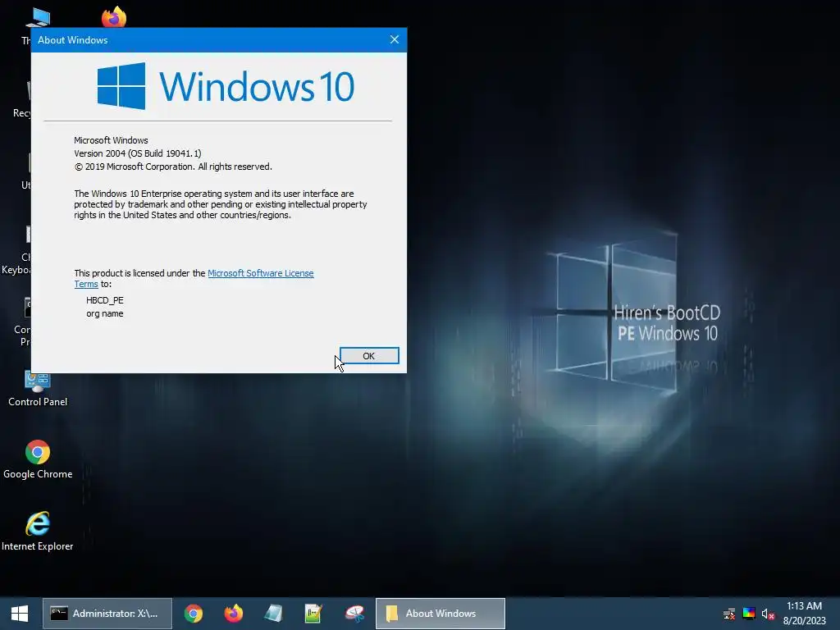Image resolution: width=840 pixels, height=630 pixels.
Task: Switch to Administrator command prompt taskbar item
Action: 107,614
